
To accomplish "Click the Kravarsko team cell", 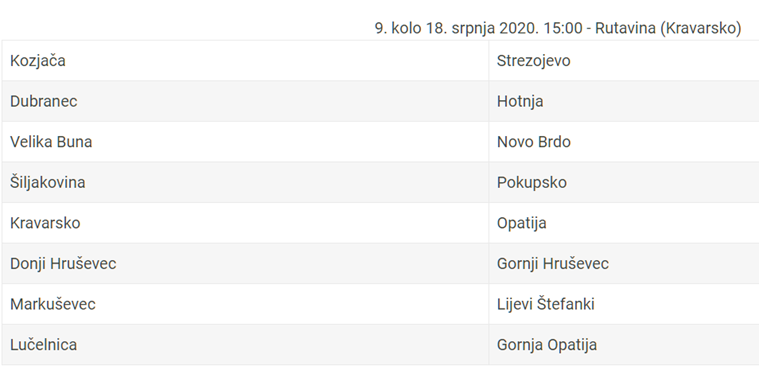I will point(245,223).
